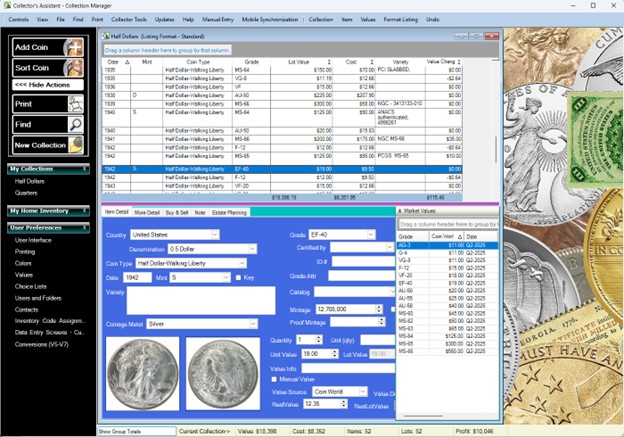Click the Mintage stepper arrows
The width and height of the screenshot is (624, 437).
click(379, 309)
